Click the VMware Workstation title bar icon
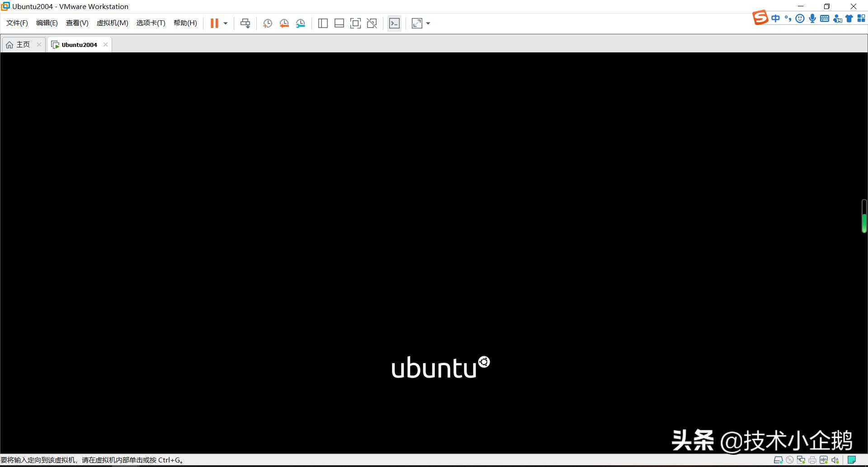 click(x=5, y=6)
